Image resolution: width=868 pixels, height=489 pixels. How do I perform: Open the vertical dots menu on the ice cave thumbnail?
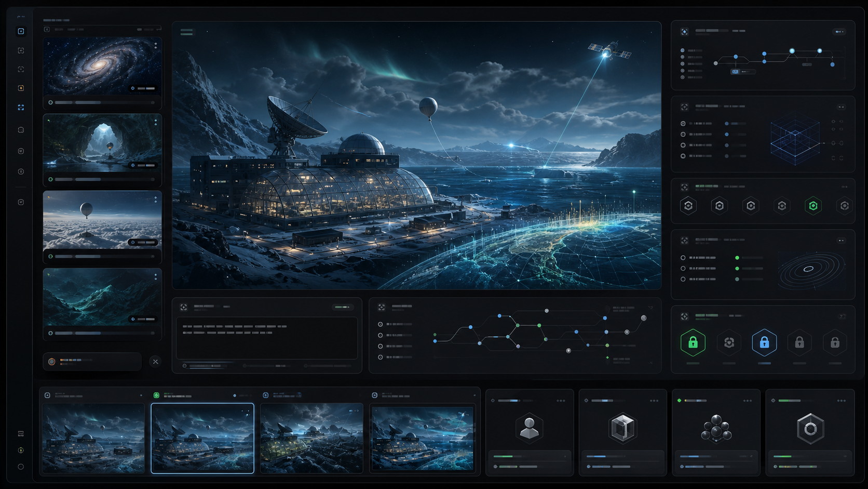coord(156,122)
